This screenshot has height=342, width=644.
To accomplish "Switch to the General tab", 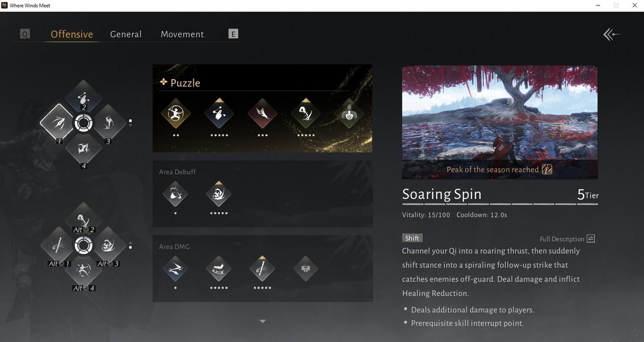I will (x=126, y=34).
